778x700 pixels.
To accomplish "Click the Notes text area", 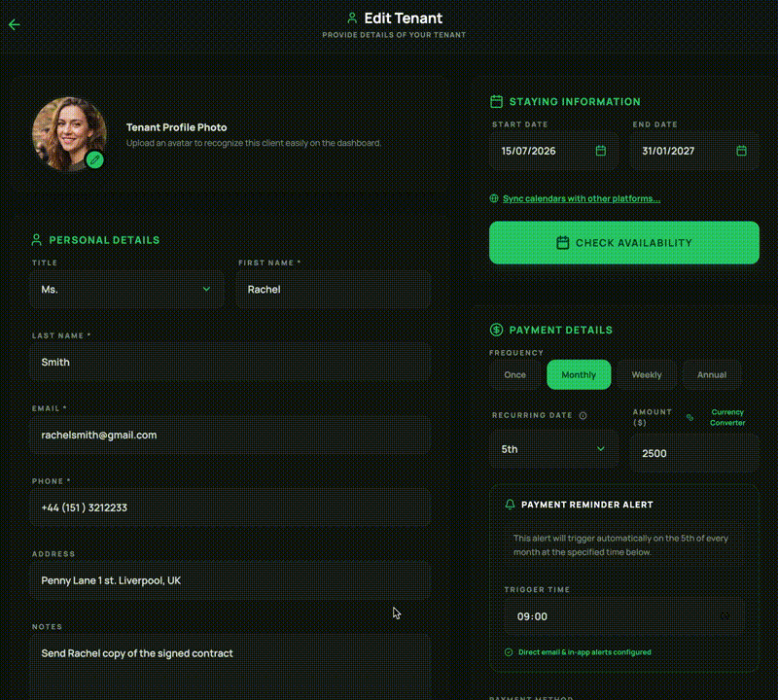I will (230, 667).
